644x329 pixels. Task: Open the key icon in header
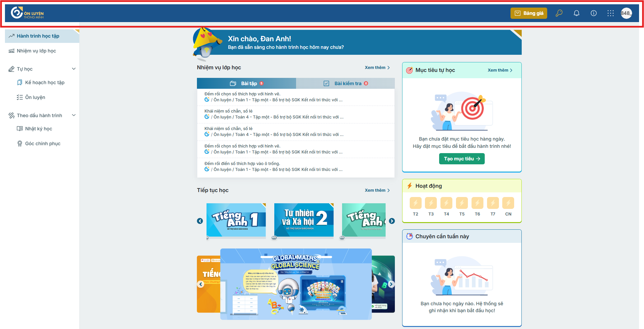pos(559,13)
